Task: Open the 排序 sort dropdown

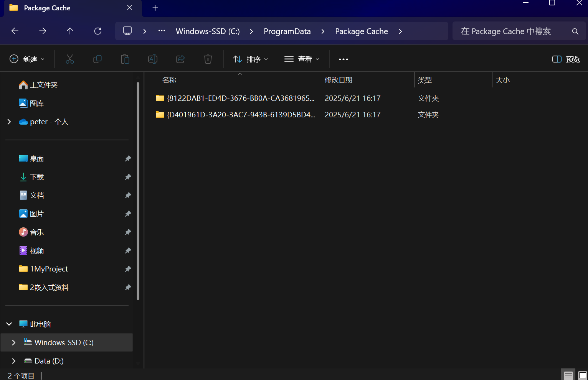Action: 250,59
